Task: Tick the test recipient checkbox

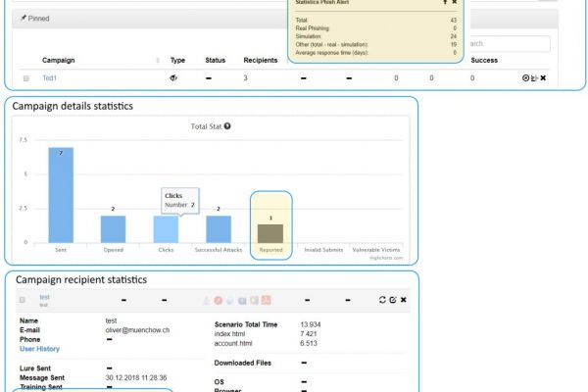Action: click(x=23, y=299)
